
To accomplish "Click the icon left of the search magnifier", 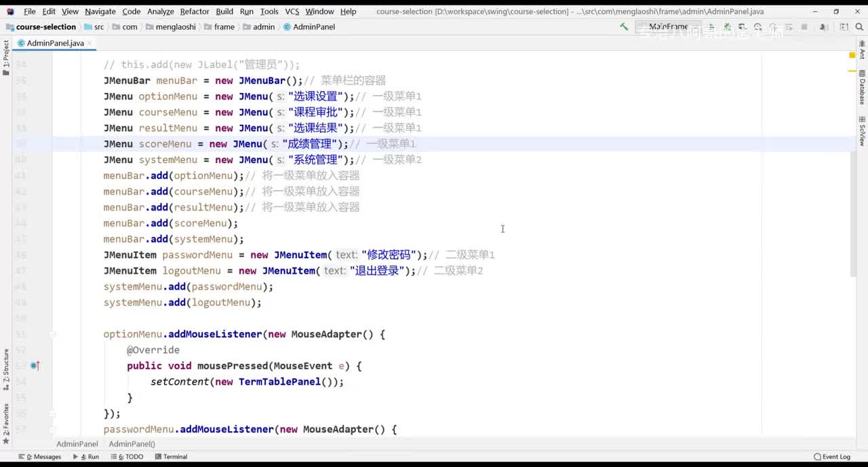I will tap(844, 26).
